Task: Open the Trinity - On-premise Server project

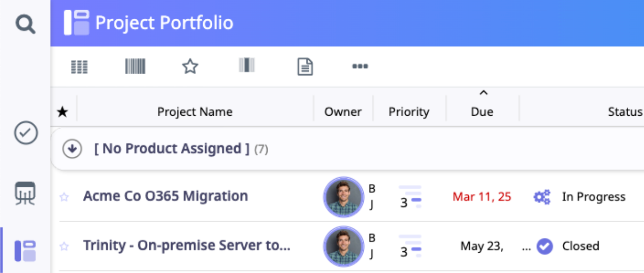Action: [x=186, y=246]
